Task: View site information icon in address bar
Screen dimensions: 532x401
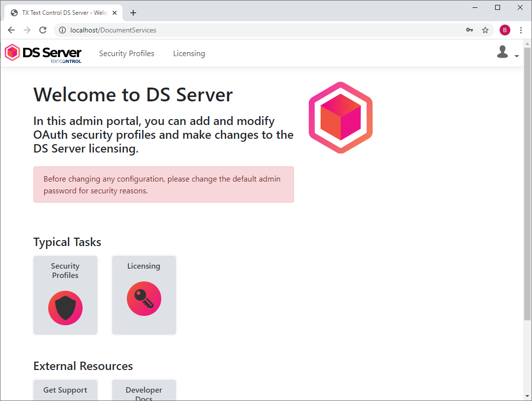Action: [62, 30]
